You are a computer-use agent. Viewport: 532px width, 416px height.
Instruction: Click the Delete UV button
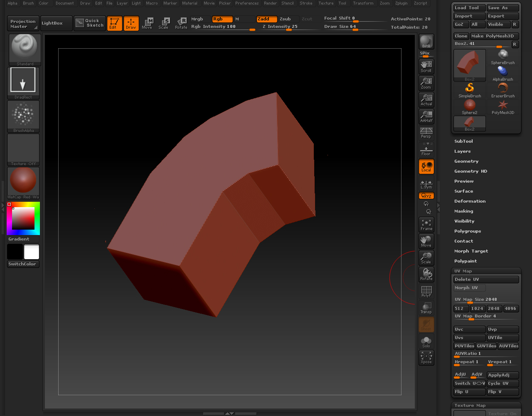[486, 280]
